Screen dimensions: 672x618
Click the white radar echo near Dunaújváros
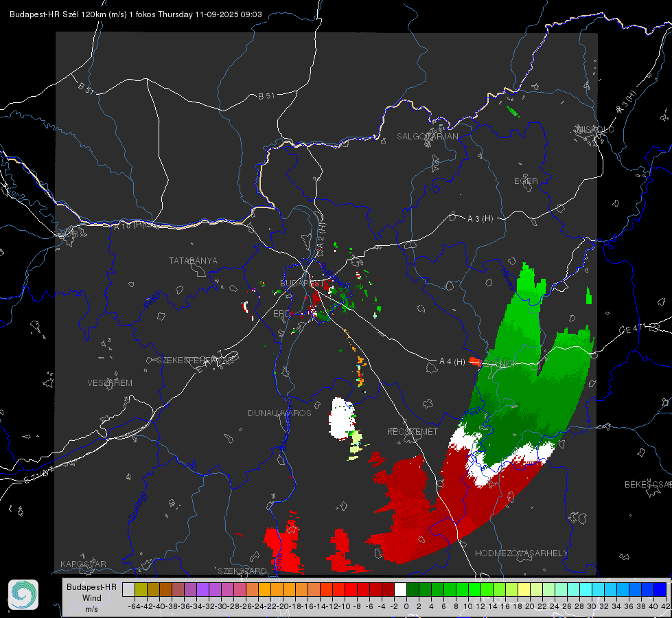pos(341,419)
